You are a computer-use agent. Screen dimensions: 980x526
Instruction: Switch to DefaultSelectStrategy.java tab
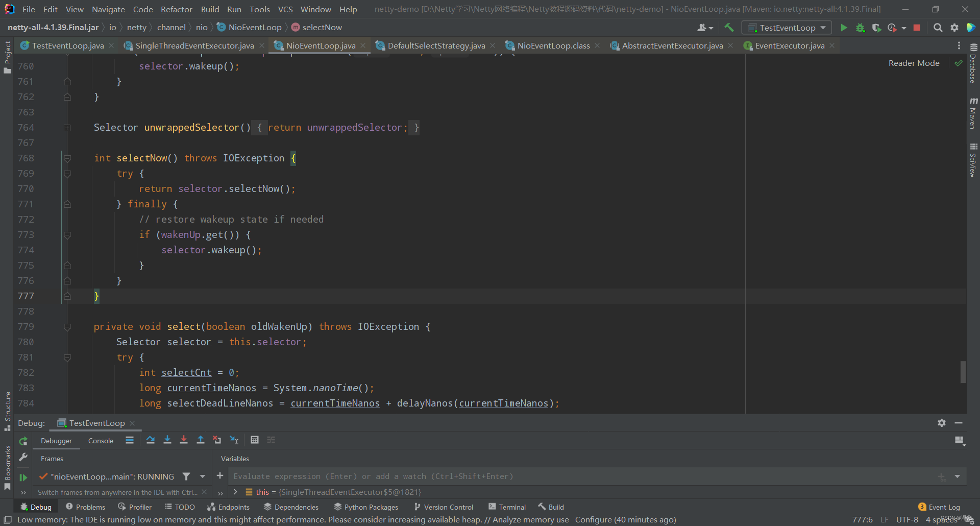coord(436,46)
